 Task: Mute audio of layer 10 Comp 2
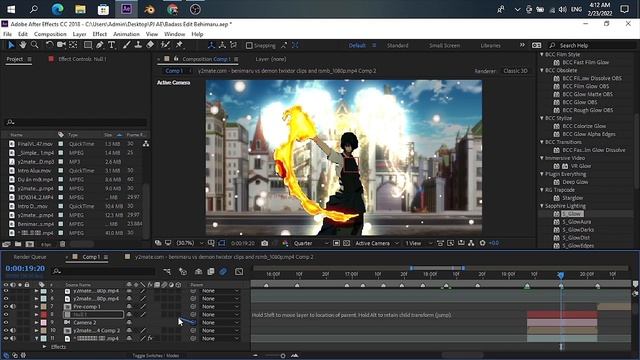click(x=13, y=331)
